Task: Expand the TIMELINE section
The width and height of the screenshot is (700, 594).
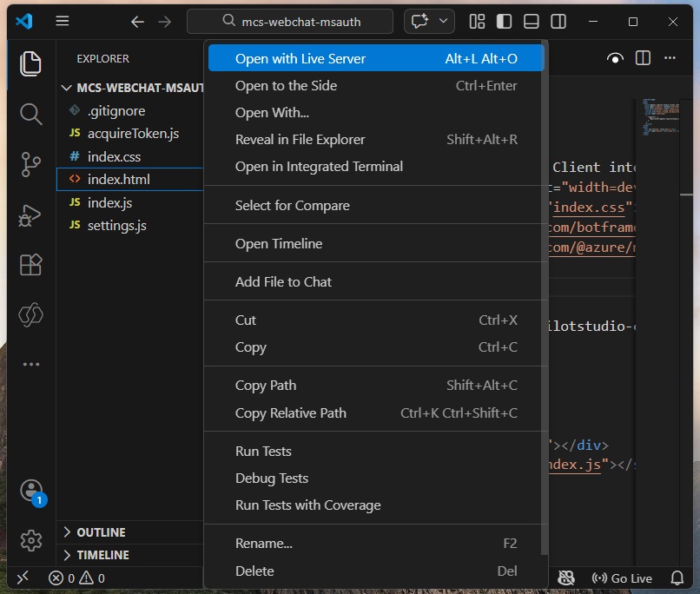Action: click(102, 555)
